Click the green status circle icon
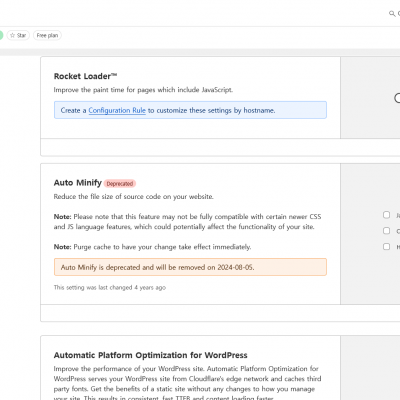 (x=1, y=35)
